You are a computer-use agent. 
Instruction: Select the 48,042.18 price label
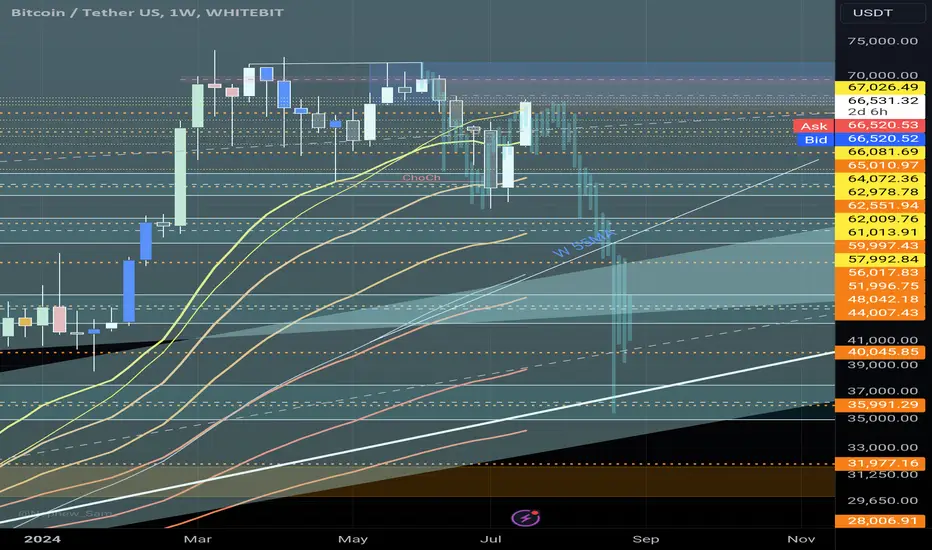pos(880,299)
